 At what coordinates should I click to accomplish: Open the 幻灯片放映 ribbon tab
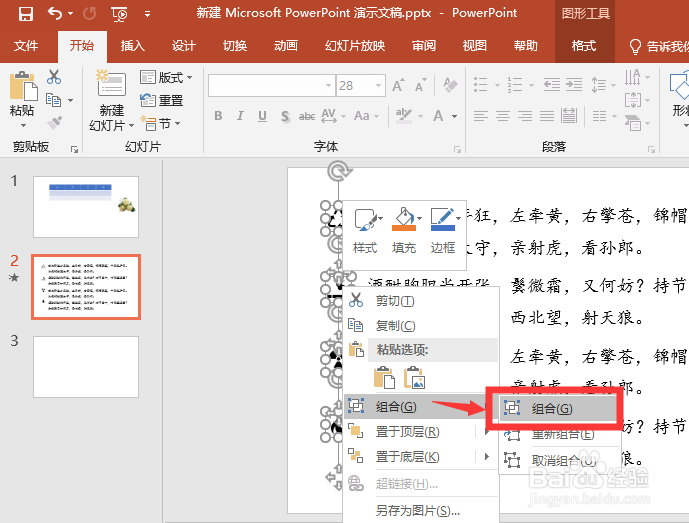[x=355, y=46]
